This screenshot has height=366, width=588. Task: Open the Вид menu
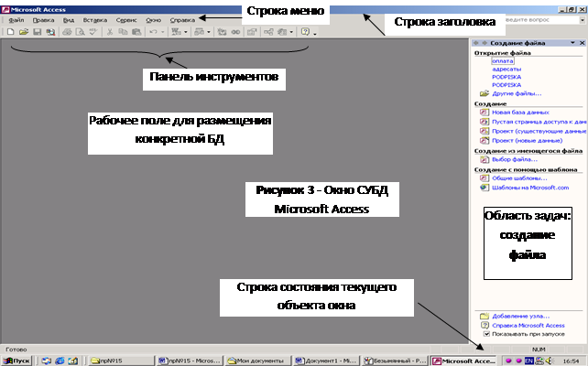69,20
